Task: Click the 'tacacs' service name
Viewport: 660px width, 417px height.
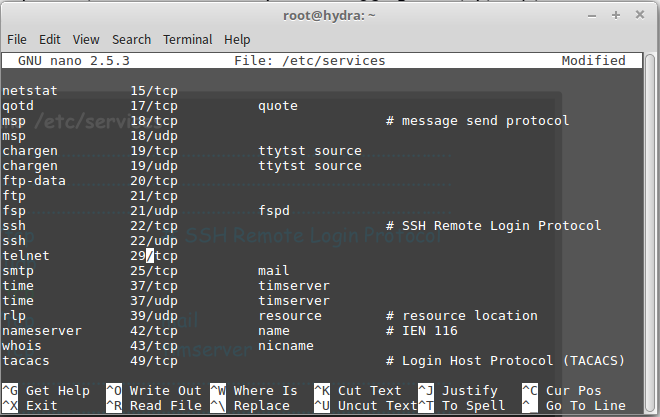Action: tap(26, 361)
